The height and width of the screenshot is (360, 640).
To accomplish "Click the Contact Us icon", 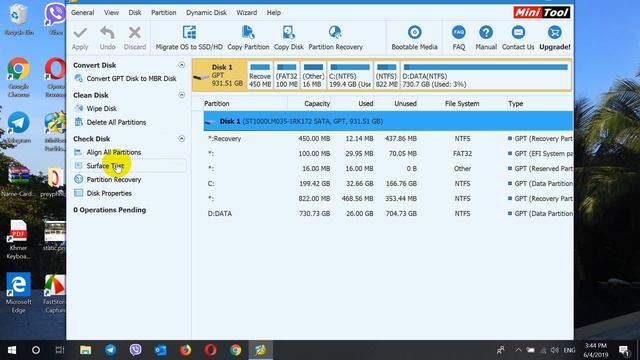I will click(518, 32).
